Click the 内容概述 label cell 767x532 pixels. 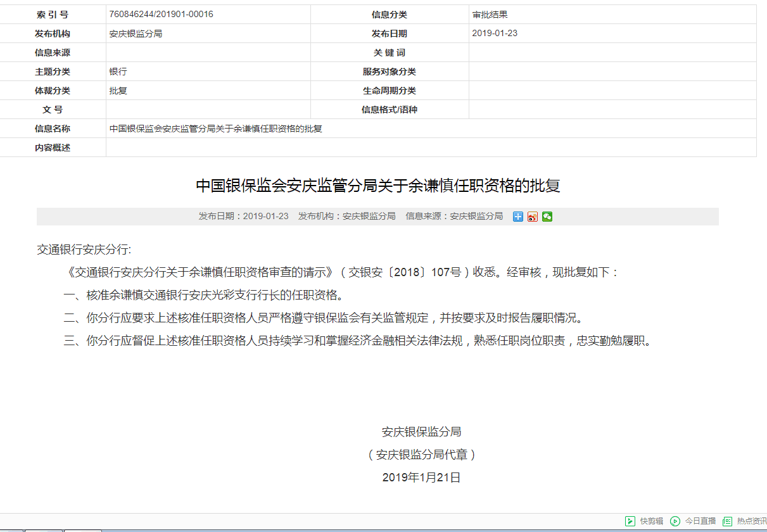[x=53, y=148]
